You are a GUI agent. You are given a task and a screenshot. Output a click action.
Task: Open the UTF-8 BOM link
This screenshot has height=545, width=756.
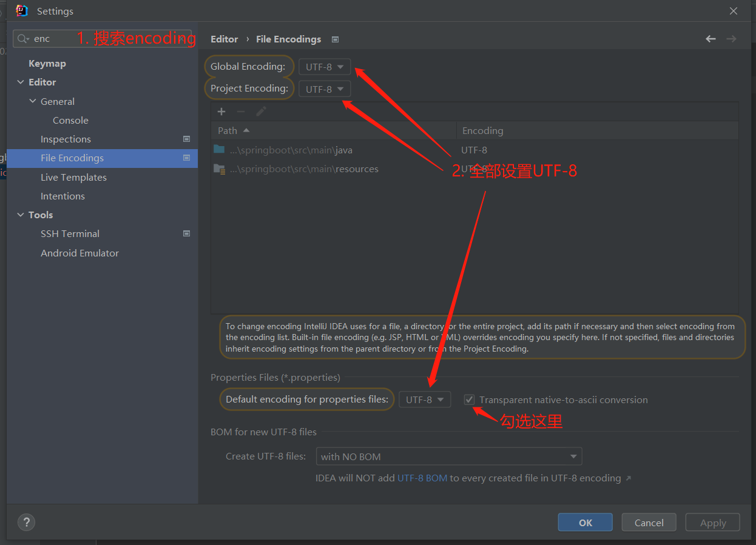tap(422, 478)
